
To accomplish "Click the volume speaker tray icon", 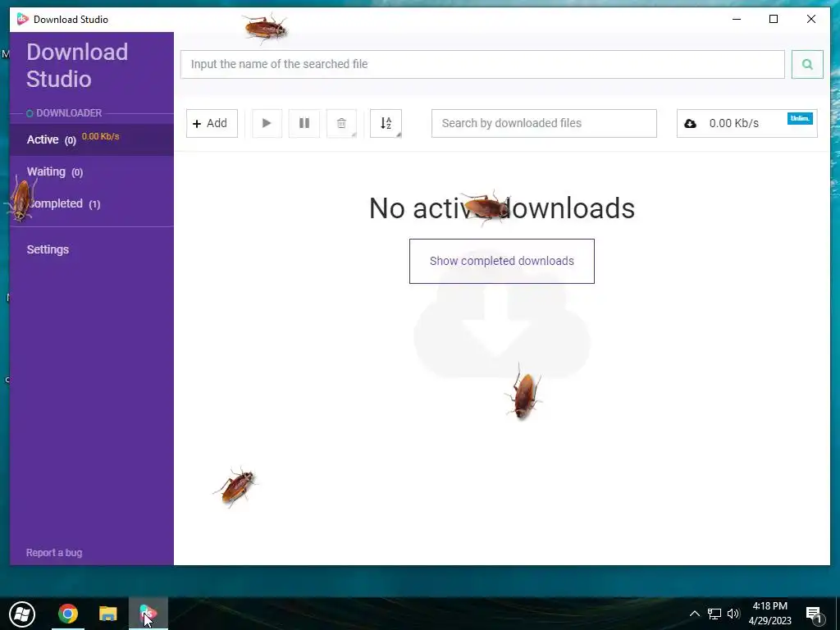I will pos(733,614).
